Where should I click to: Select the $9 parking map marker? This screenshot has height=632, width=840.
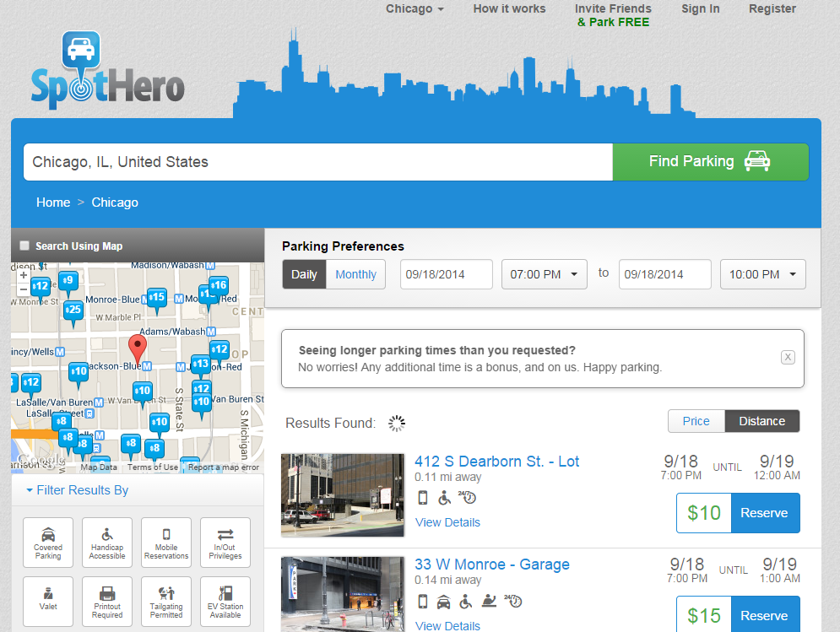(x=68, y=281)
